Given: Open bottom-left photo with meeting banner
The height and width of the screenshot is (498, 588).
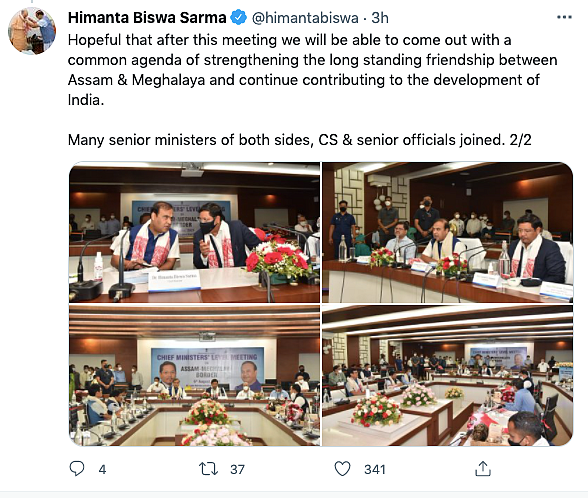Looking at the screenshot, I should coord(194,375).
